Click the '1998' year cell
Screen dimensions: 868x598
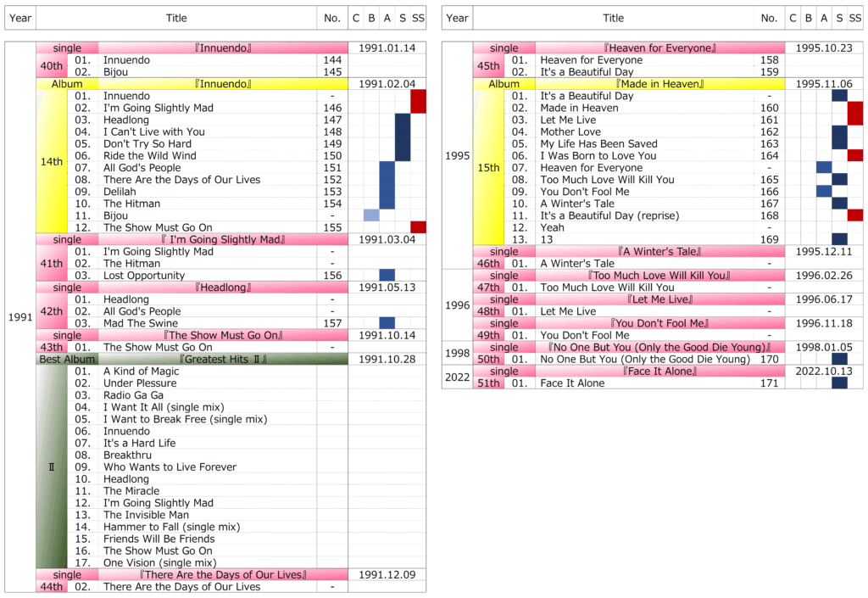coord(457,353)
